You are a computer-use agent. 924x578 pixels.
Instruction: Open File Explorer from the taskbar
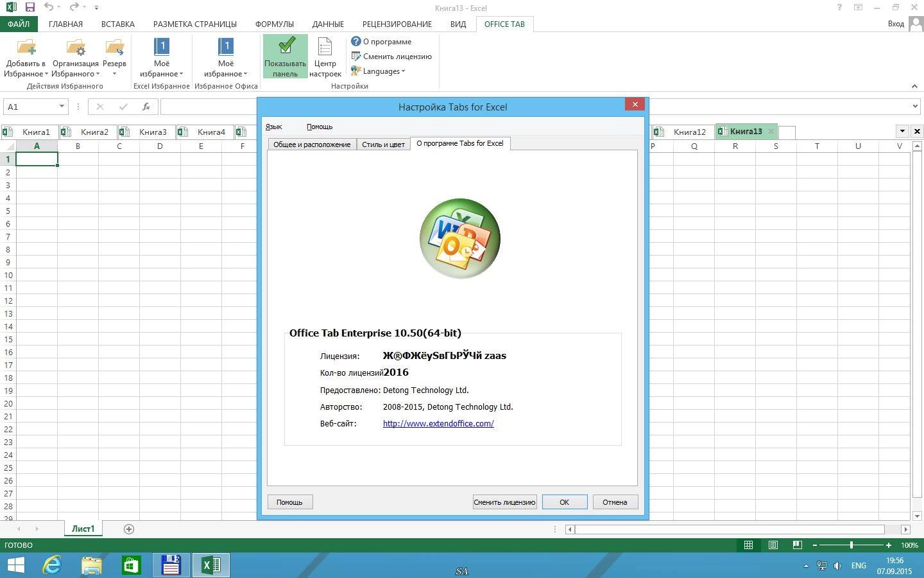click(92, 565)
